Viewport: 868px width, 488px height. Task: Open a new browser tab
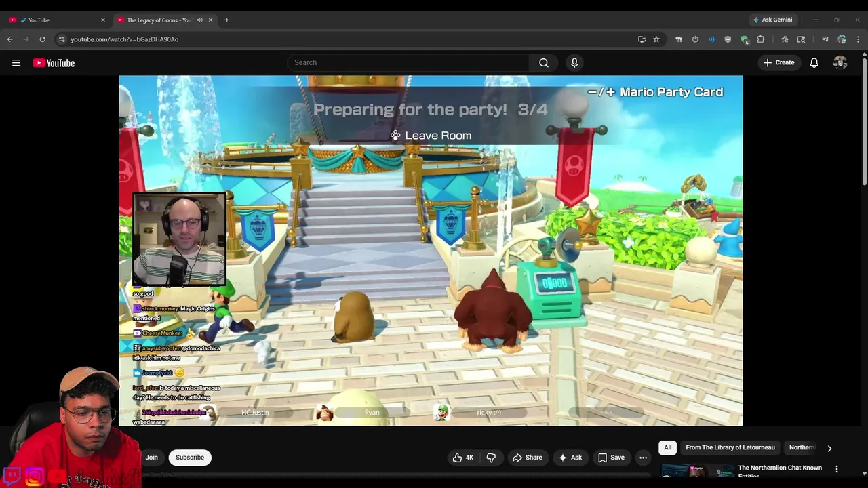[x=226, y=20]
